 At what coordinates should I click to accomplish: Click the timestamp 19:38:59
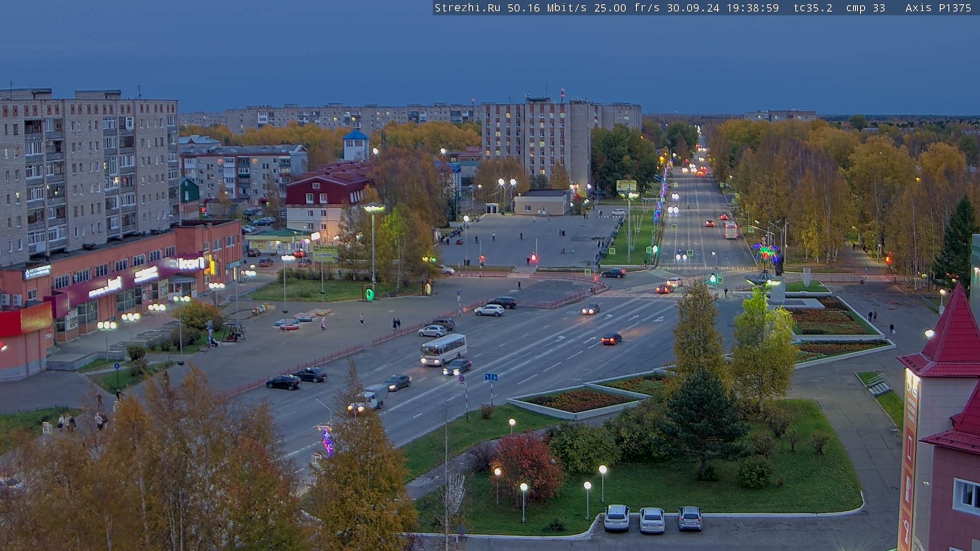pyautogui.click(x=753, y=8)
